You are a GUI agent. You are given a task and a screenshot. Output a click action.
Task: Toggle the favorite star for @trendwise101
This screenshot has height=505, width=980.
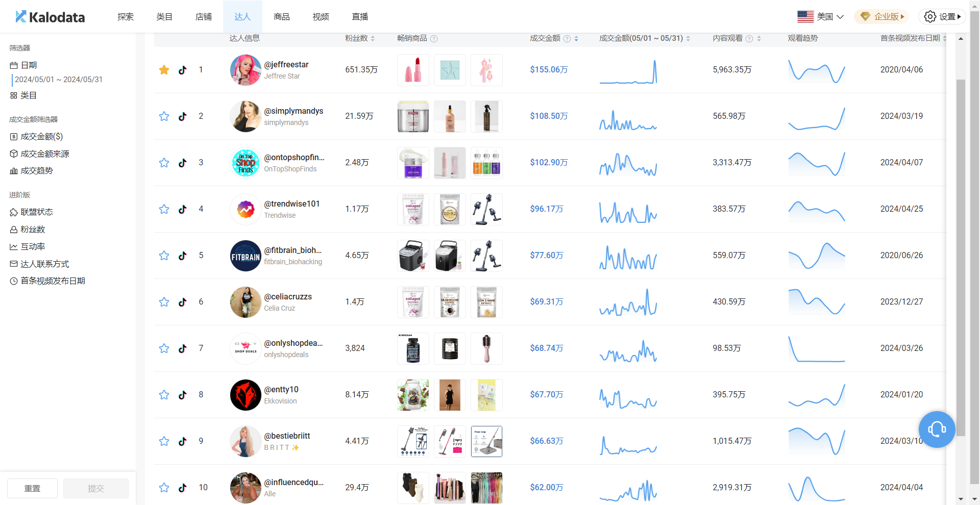point(164,209)
